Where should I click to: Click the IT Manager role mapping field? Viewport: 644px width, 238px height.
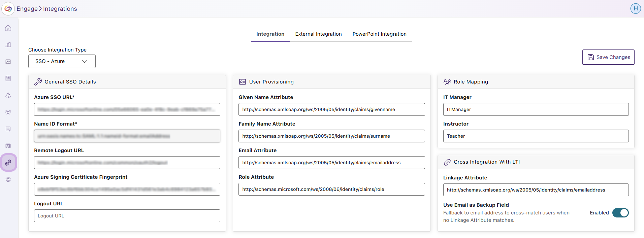tap(536, 109)
